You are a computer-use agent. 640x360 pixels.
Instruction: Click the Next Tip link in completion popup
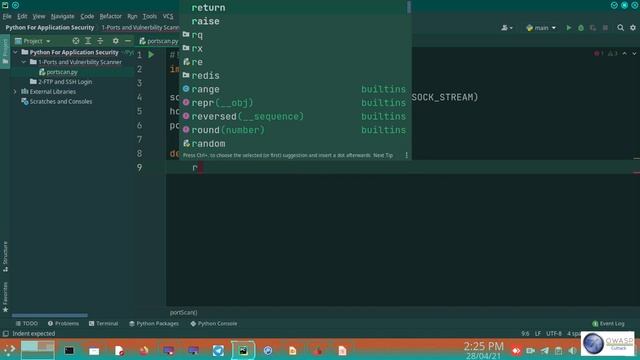pyautogui.click(x=383, y=156)
